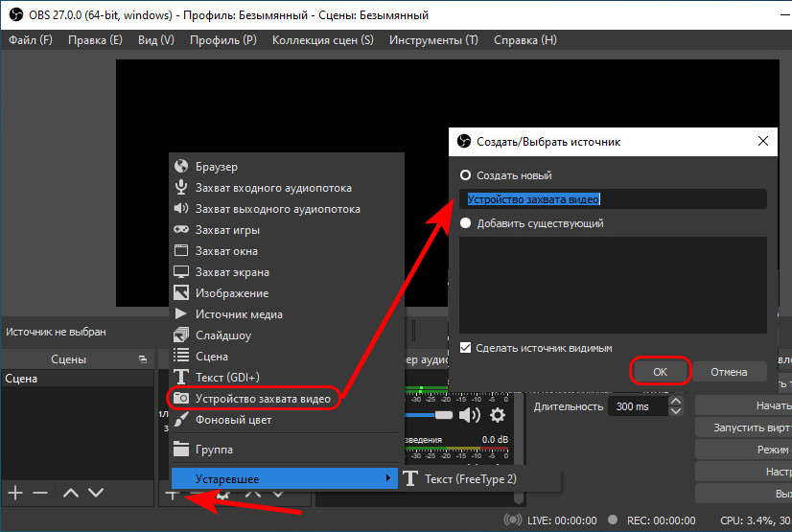This screenshot has width=792, height=532.
Task: Click the globe icon next to Браузер
Action: (181, 166)
